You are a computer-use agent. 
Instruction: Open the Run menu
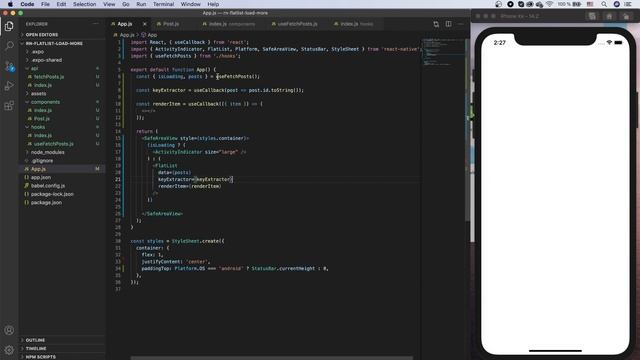tap(141, 4)
